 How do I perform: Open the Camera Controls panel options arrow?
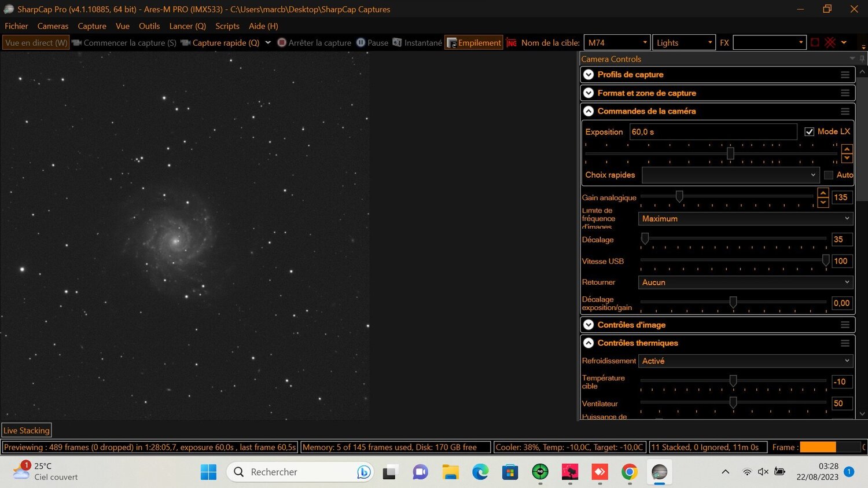[x=852, y=58]
